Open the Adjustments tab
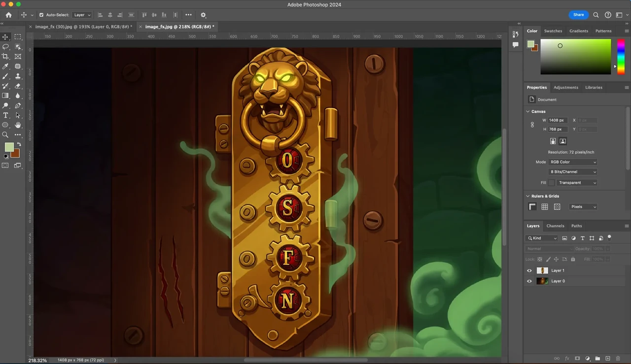 point(566,87)
